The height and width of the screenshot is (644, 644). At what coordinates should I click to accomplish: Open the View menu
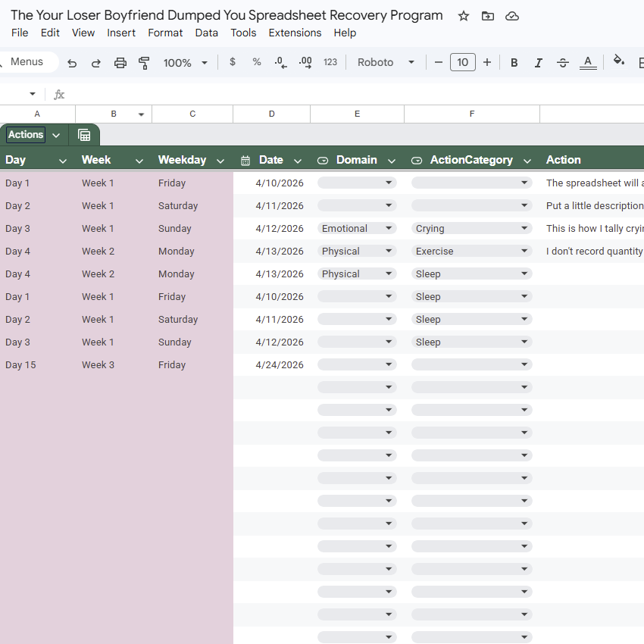pos(83,33)
